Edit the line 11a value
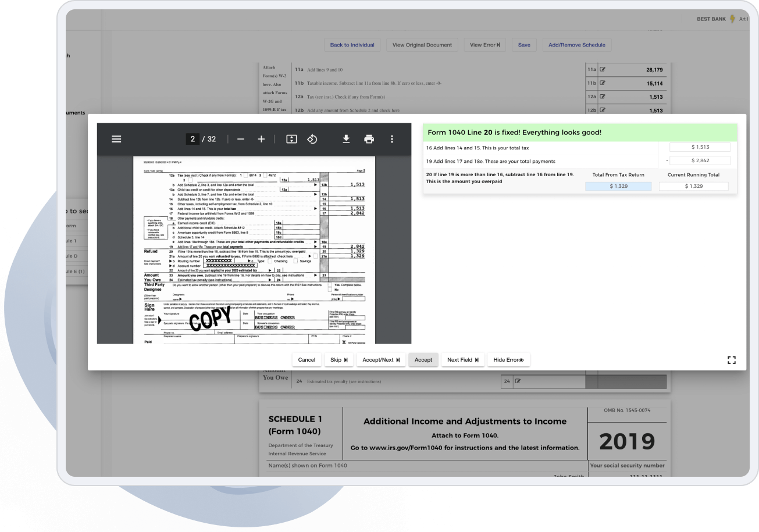 tap(603, 70)
